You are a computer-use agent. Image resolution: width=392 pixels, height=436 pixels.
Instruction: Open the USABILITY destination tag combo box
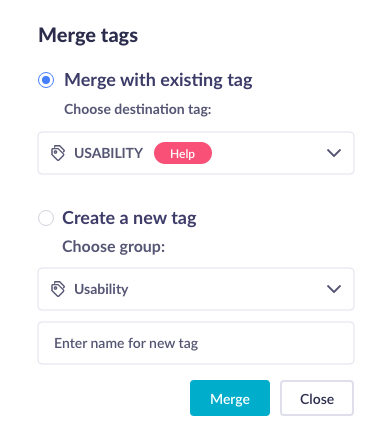pyautogui.click(x=196, y=153)
